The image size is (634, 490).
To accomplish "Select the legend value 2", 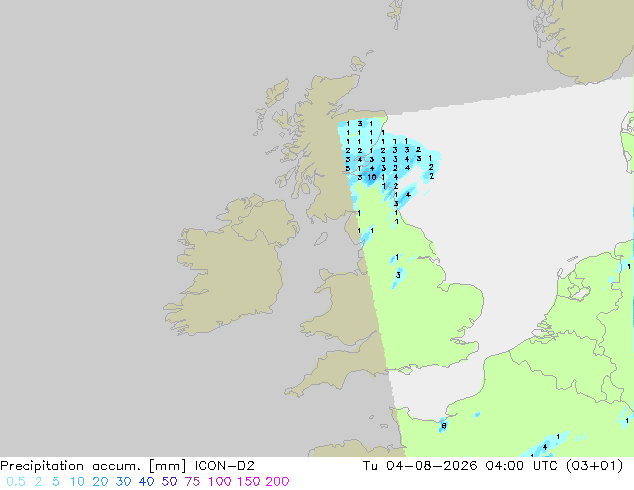I will point(38,482).
